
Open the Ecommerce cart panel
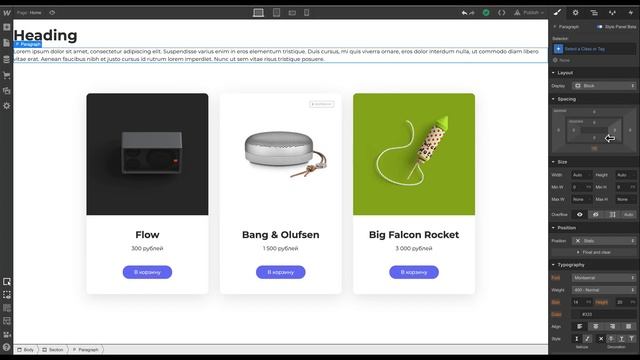7,75
